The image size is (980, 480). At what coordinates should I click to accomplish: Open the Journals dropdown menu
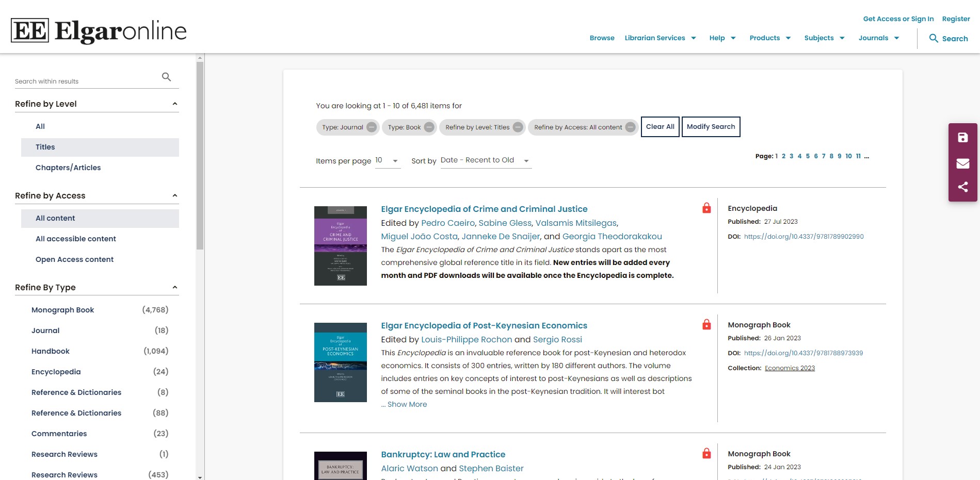[879, 38]
